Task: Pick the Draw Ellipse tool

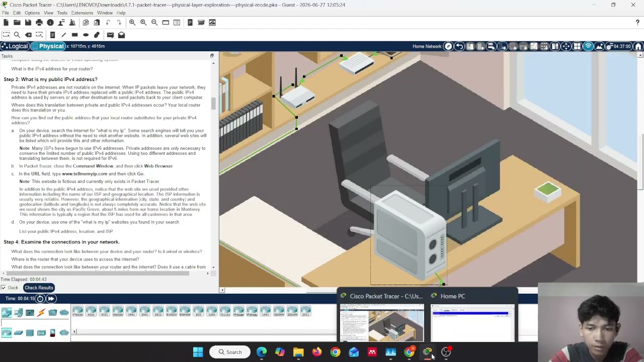Action: point(86,35)
